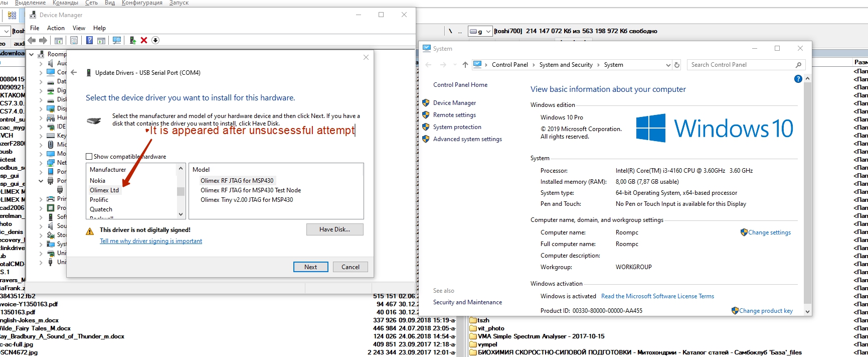Go back using the Update Drivers back arrow

coord(74,73)
